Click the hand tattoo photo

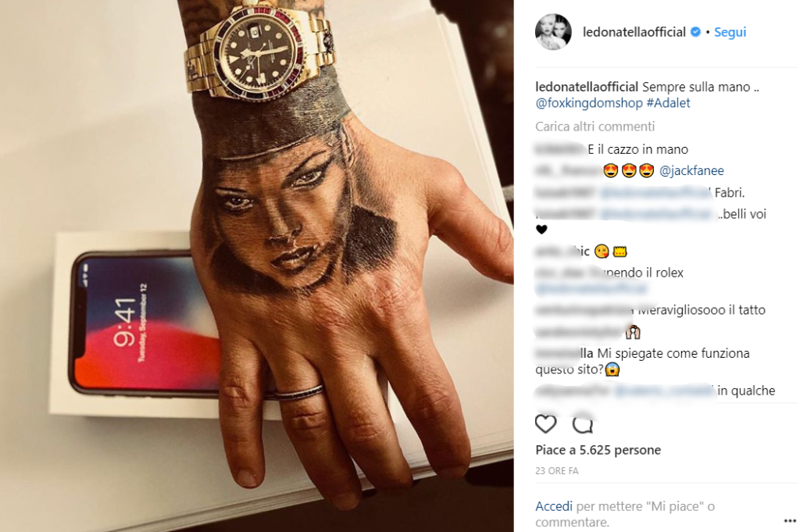point(256,266)
